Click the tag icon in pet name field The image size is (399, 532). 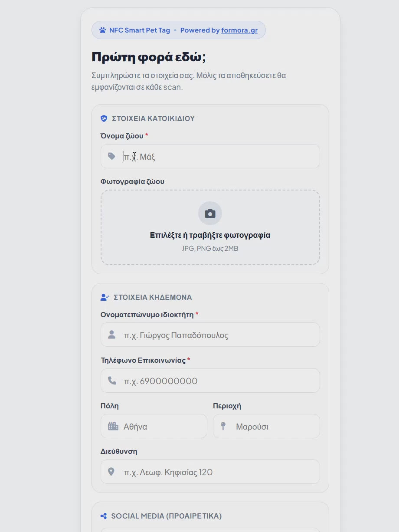coord(111,156)
